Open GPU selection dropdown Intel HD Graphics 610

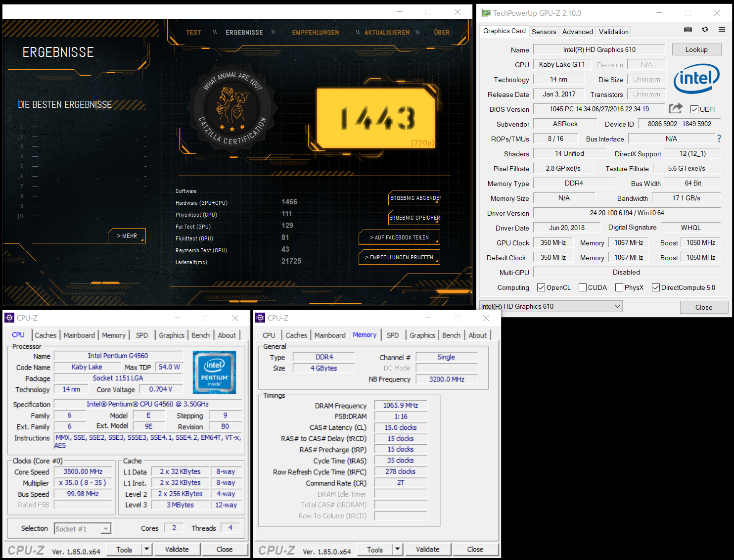coord(551,306)
